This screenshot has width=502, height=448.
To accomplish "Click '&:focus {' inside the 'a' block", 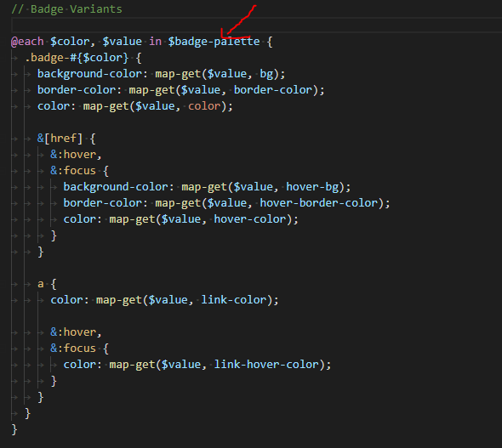I will [79, 349].
